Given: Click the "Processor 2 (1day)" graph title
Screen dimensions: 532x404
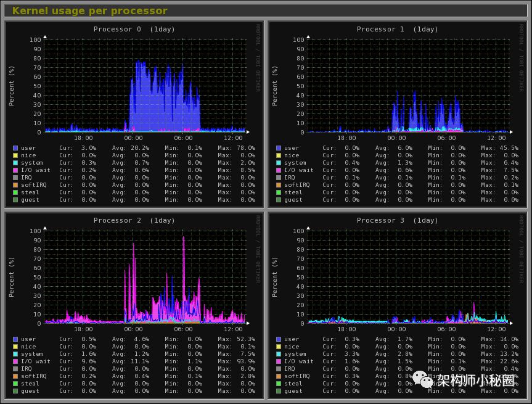Looking at the screenshot, I should click(134, 220).
